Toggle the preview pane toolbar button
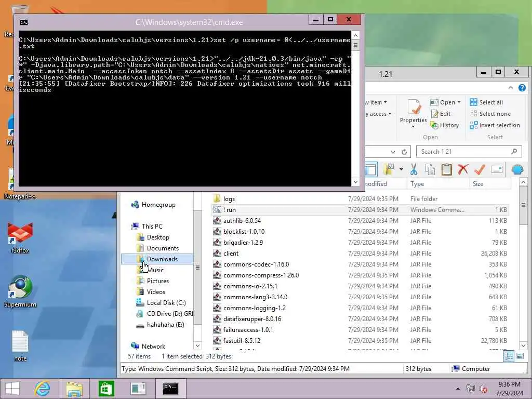The image size is (532, 399). (370, 169)
